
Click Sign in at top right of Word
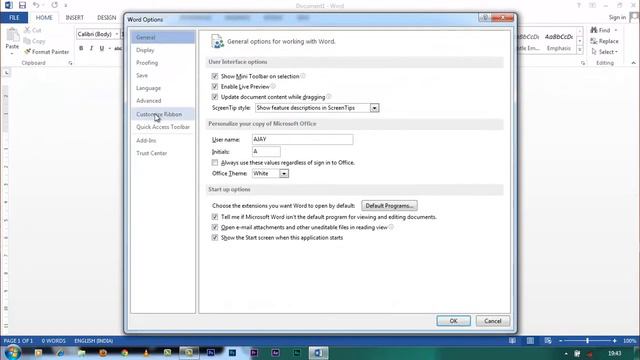click(x=617, y=17)
